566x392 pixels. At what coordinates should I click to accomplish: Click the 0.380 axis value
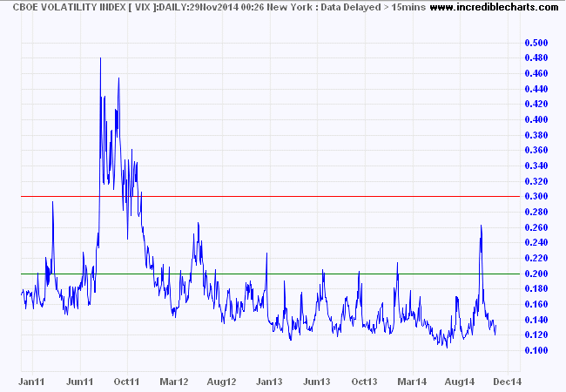click(536, 135)
